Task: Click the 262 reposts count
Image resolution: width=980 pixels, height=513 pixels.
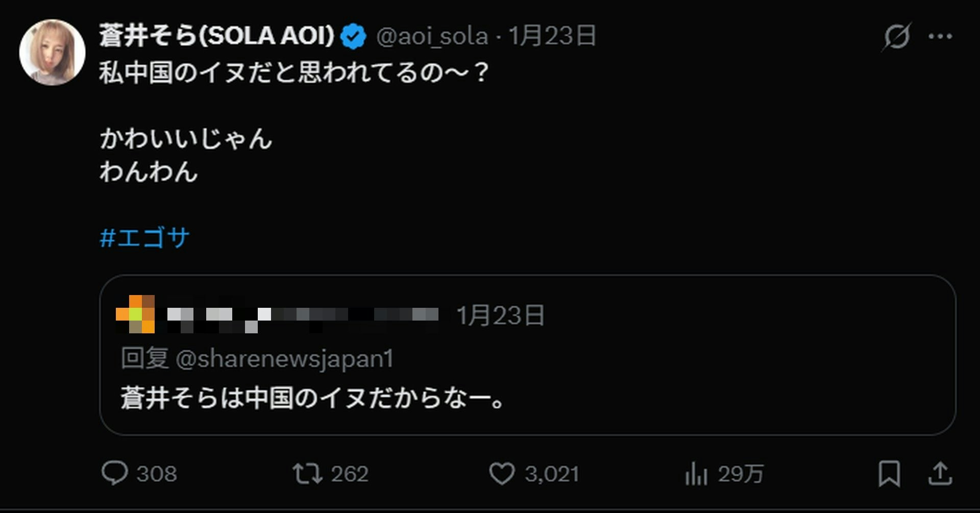Action: 350,474
